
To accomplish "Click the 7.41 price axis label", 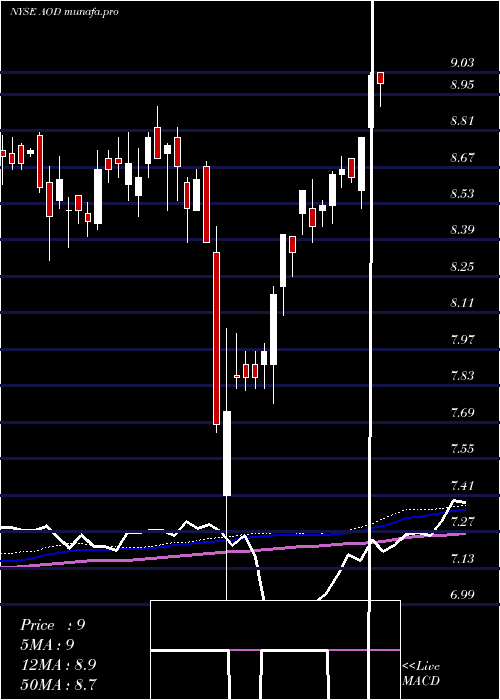I will (x=462, y=485).
